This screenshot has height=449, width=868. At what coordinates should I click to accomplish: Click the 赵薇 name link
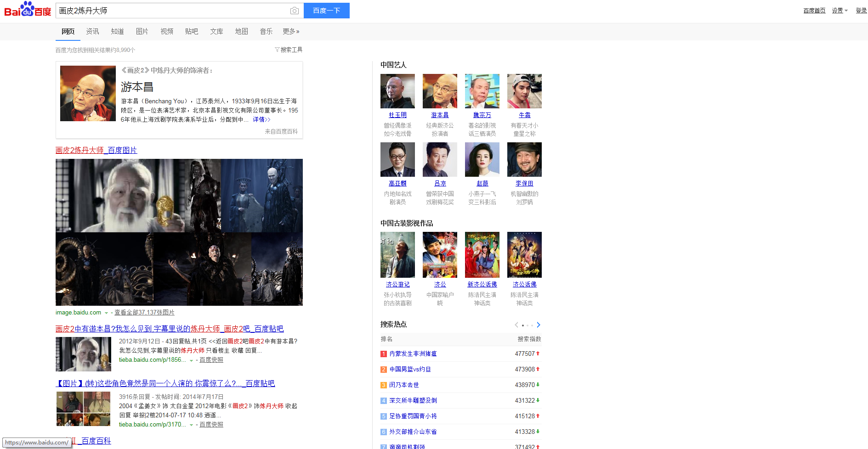(482, 184)
